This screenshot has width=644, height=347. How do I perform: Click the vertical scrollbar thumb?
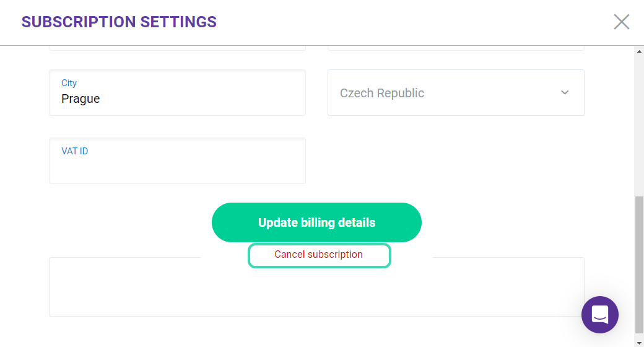[639, 265]
